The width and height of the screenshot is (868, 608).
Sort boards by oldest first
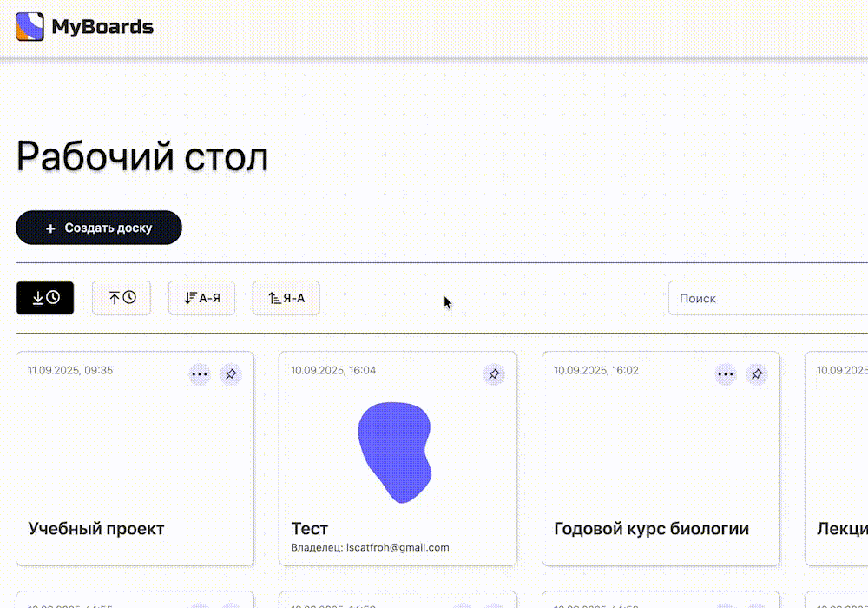122,298
